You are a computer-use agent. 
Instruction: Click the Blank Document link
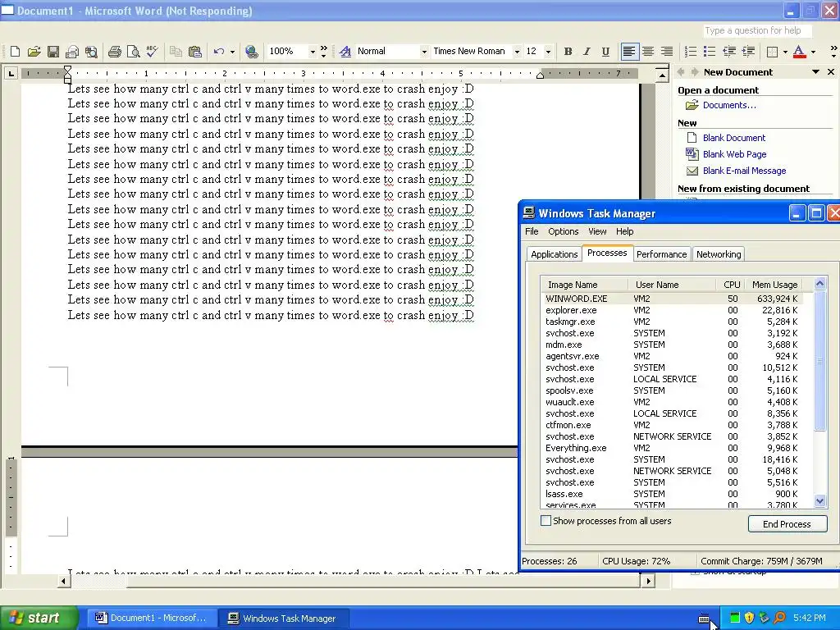click(734, 138)
